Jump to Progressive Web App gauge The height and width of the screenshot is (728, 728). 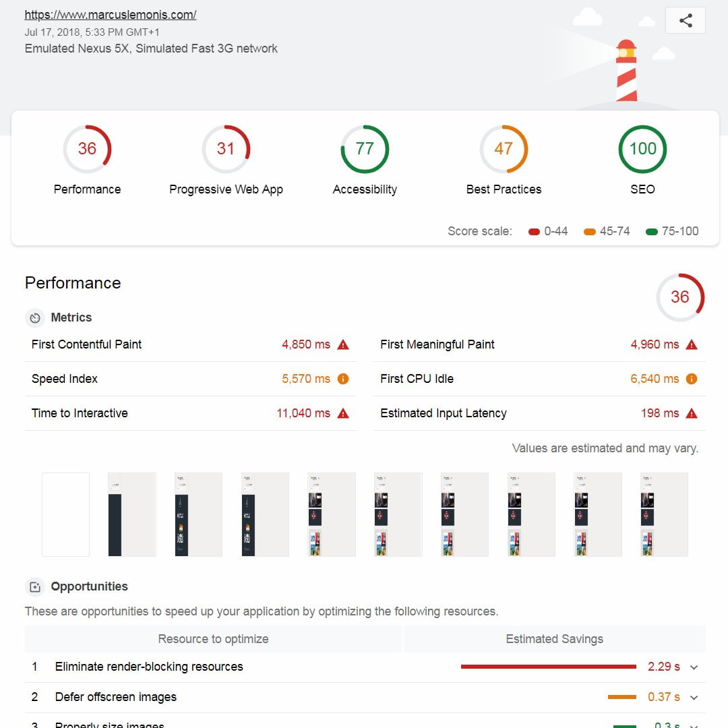point(226,150)
